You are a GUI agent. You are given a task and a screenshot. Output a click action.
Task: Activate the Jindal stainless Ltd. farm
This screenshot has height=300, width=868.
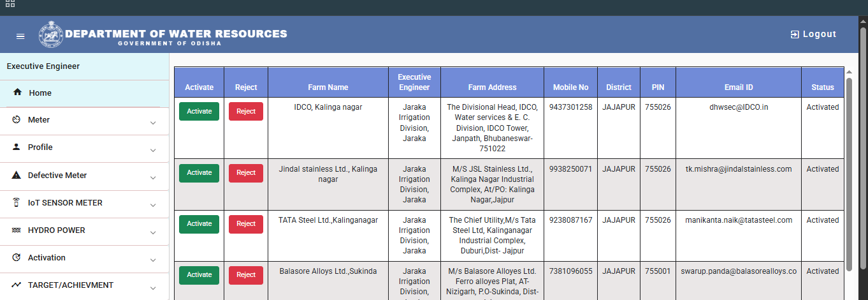coord(199,173)
